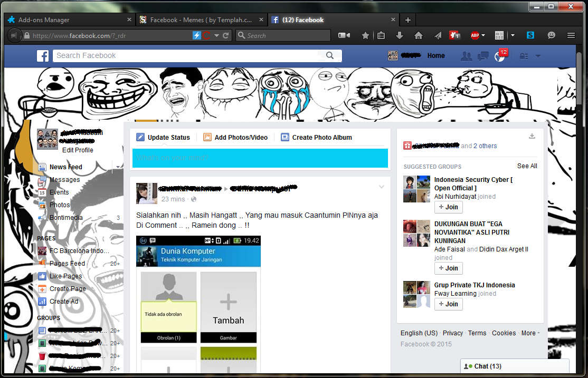This screenshot has height=378, width=588.
Task: Click the grid table toolbar icon
Action: click(x=499, y=36)
